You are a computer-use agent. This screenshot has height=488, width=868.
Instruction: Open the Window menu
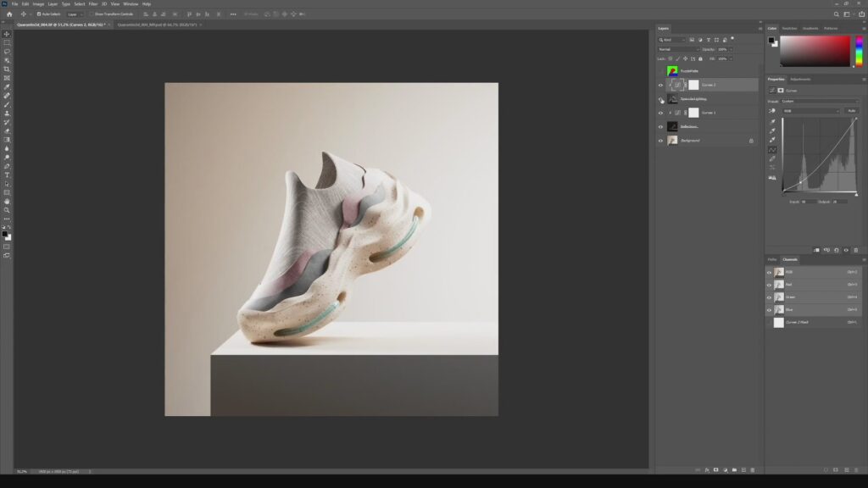tap(131, 4)
